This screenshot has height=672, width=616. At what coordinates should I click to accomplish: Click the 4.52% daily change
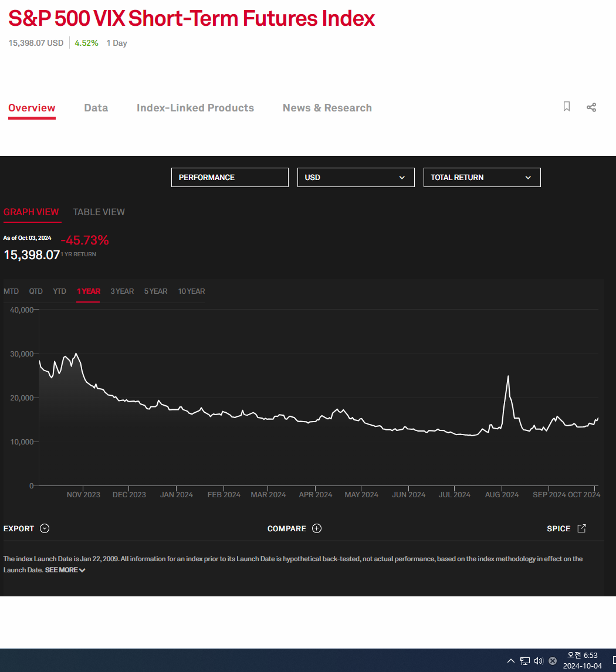point(86,43)
